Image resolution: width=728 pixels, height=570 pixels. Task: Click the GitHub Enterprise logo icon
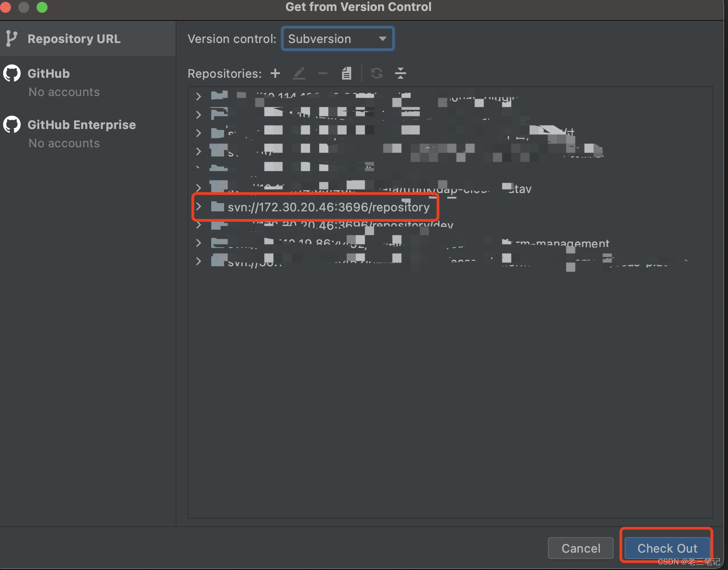pos(12,124)
